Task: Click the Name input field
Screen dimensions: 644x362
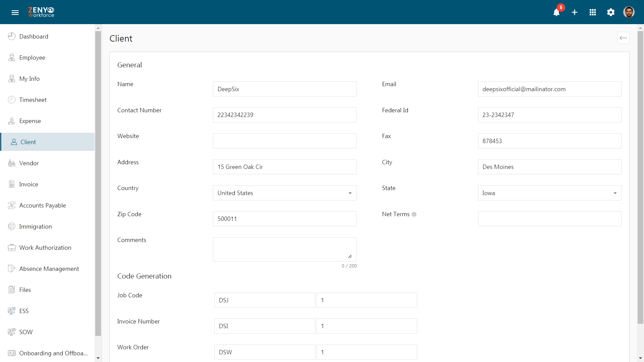Action: point(284,88)
